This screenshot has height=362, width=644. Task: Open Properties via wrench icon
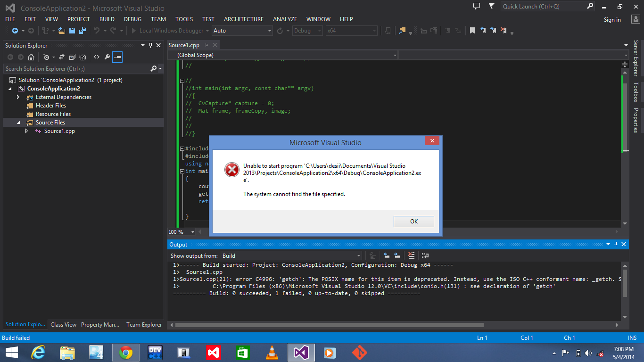click(x=107, y=57)
